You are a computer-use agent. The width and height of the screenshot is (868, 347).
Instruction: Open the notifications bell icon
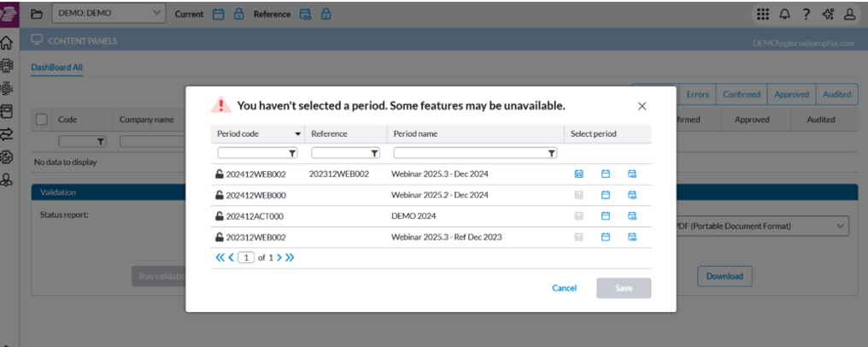[x=784, y=14]
